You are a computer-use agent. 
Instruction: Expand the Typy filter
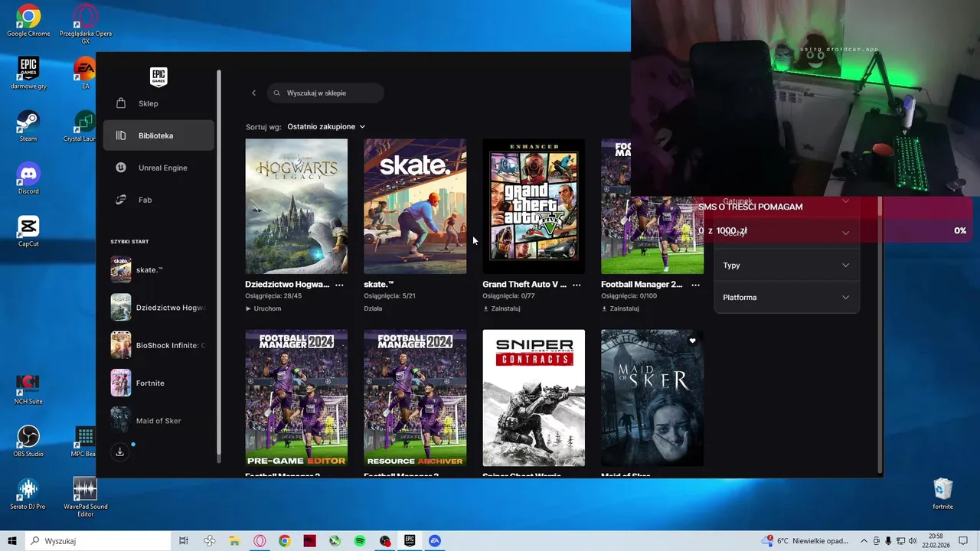tap(786, 265)
